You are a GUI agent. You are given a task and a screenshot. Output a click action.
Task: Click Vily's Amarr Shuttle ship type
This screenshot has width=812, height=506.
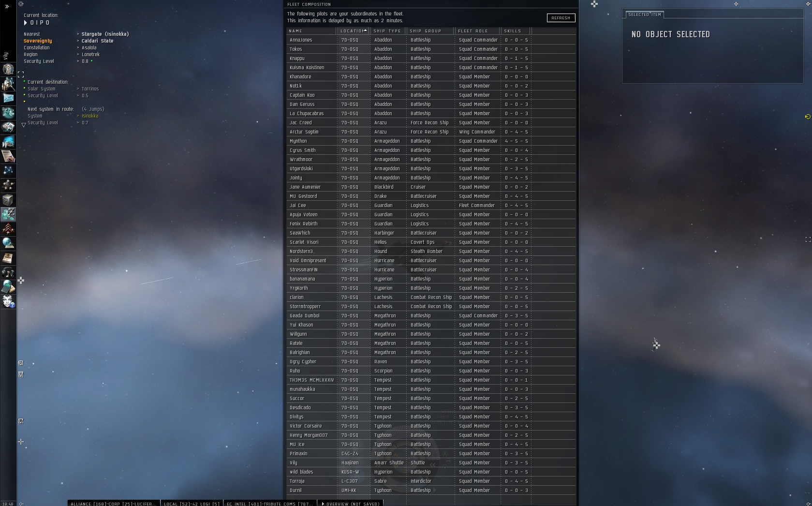point(389,463)
